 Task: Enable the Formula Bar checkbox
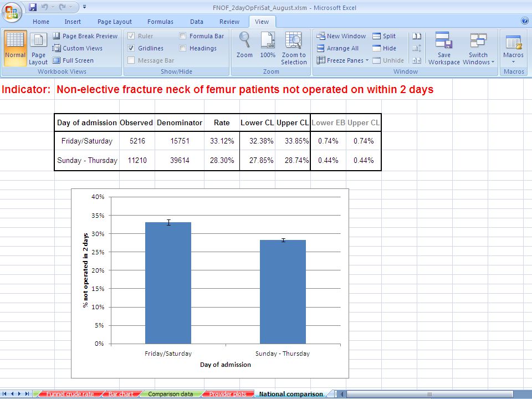click(182, 36)
